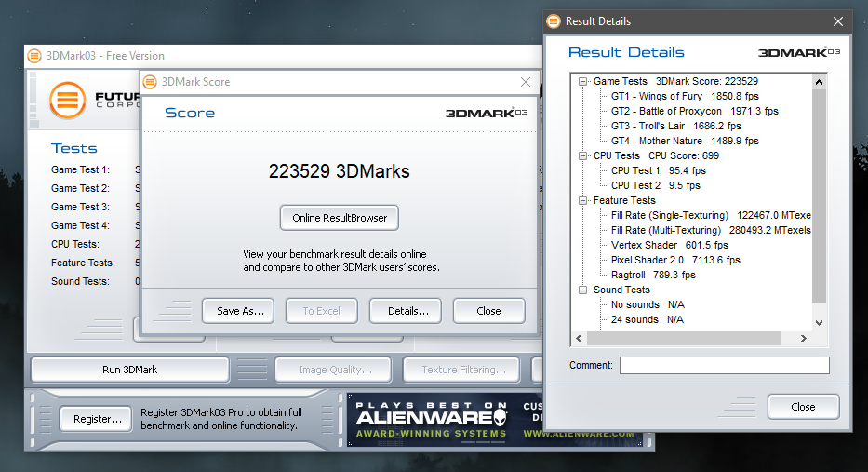Click the 223529 3DMarks score text
Viewport: 868px width, 472px height.
(340, 171)
